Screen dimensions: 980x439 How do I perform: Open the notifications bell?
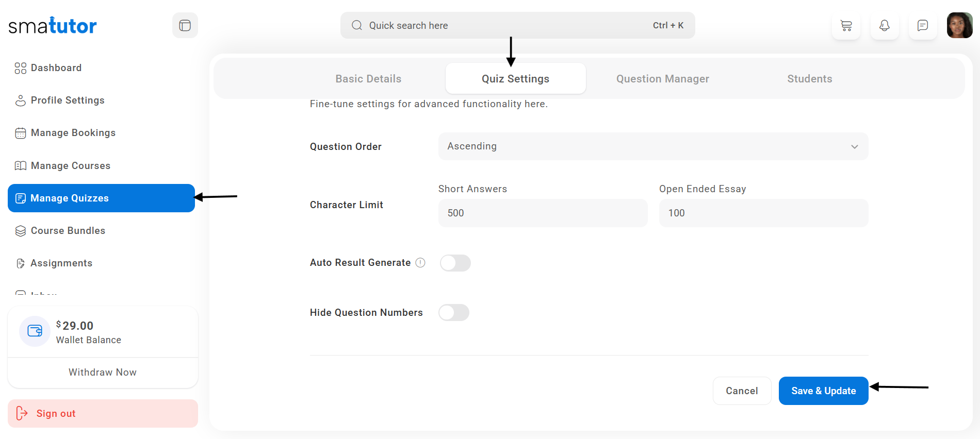point(884,26)
